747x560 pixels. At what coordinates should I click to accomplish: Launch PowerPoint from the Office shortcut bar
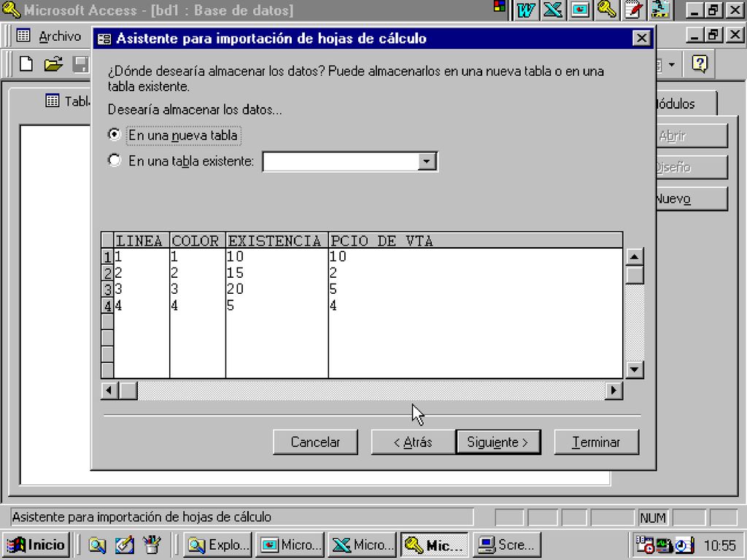click(x=580, y=9)
